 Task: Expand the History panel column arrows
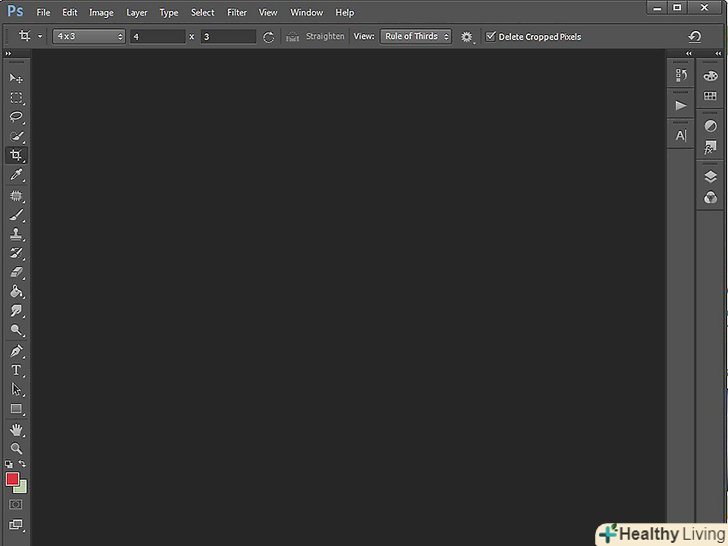[689, 54]
